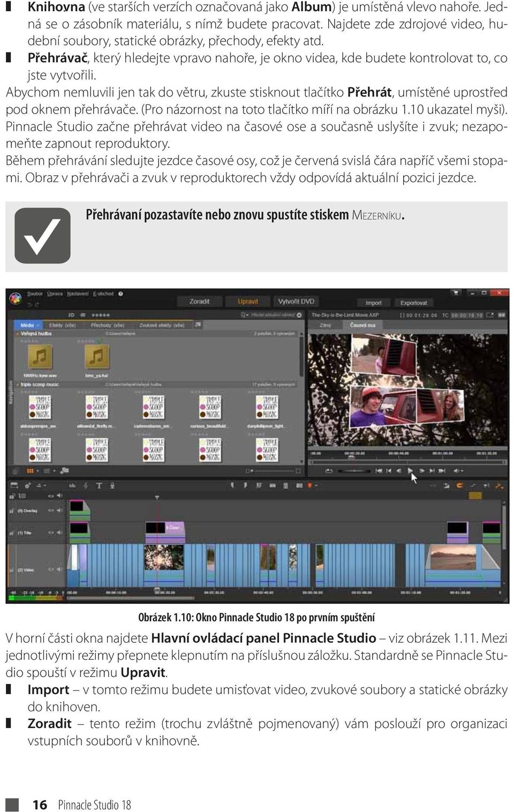The width and height of the screenshot is (514, 812).
Task: Click the undo arrow icon
Action: coord(29,304)
